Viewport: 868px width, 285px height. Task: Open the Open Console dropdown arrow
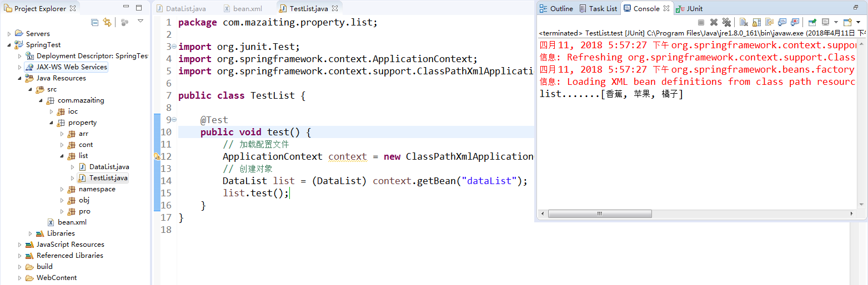pos(858,22)
